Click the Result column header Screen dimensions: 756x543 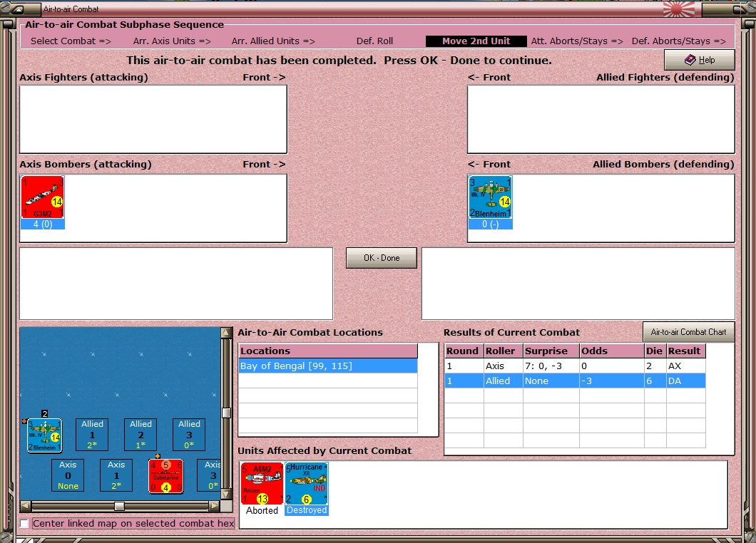tap(686, 351)
